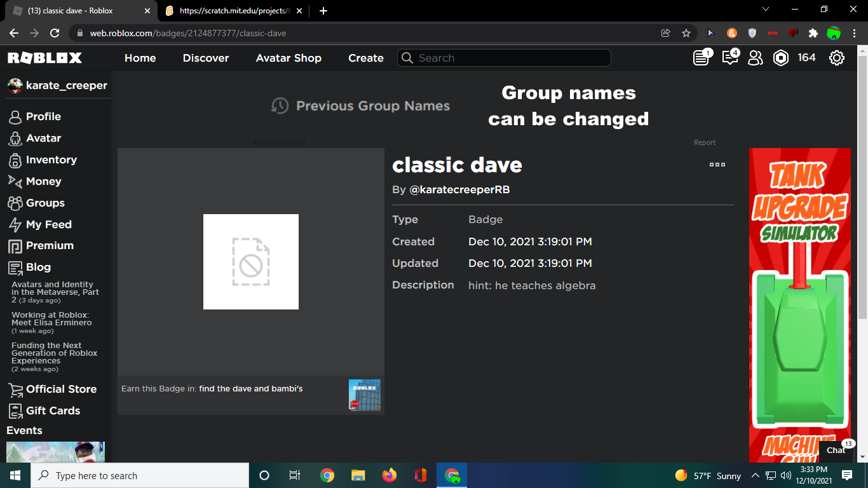Click the Events banner thumbnail in the sidebar
Screen dimensions: 868x488
pos(55,452)
